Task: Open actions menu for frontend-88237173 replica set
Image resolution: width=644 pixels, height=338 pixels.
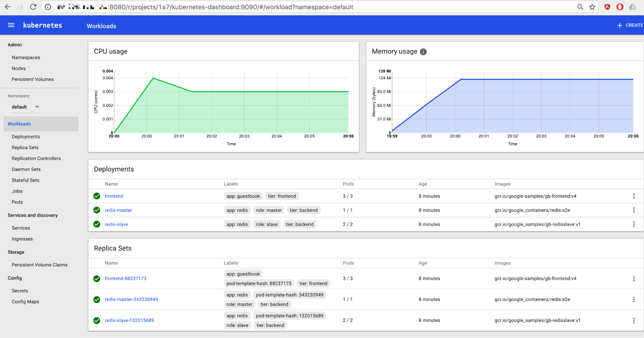Action: (x=634, y=279)
